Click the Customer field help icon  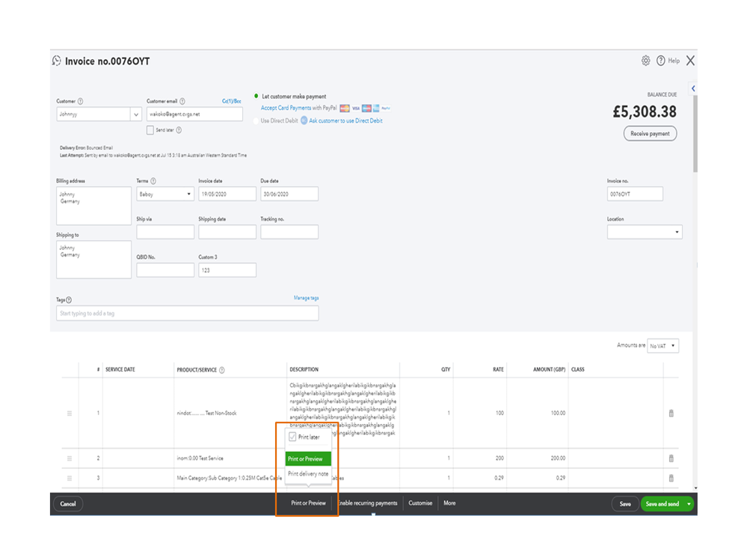point(80,102)
